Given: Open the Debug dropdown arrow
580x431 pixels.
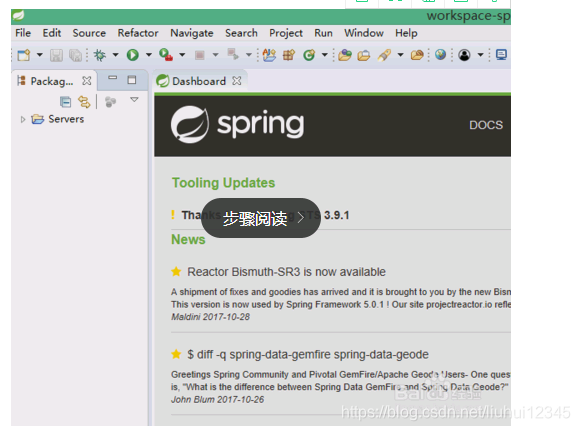Looking at the screenshot, I should (115, 55).
